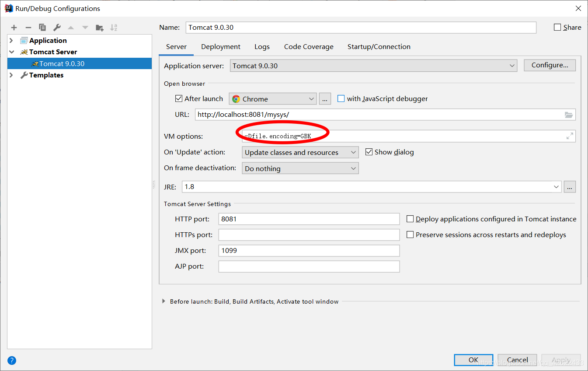The width and height of the screenshot is (588, 371).
Task: Expand the Application tree node
Action: tap(12, 40)
